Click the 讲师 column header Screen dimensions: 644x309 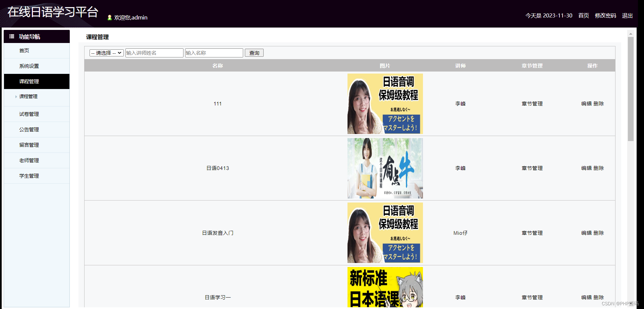461,66
